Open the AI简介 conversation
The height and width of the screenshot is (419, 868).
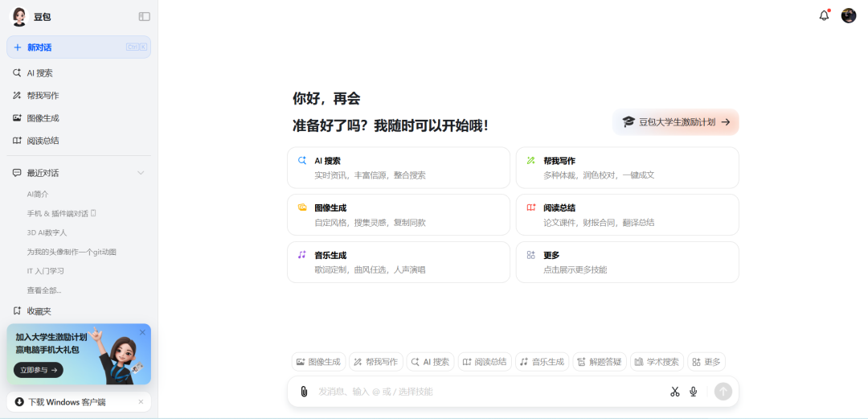point(38,194)
